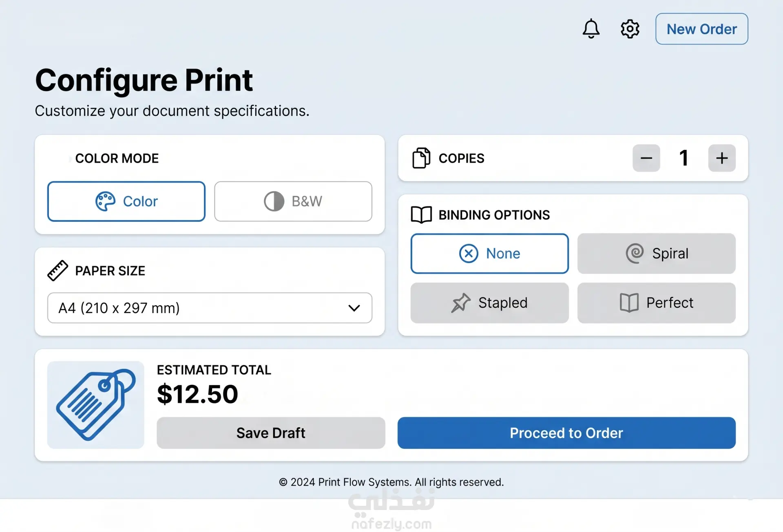
Task: Switch color mode to B&W
Action: (x=293, y=201)
